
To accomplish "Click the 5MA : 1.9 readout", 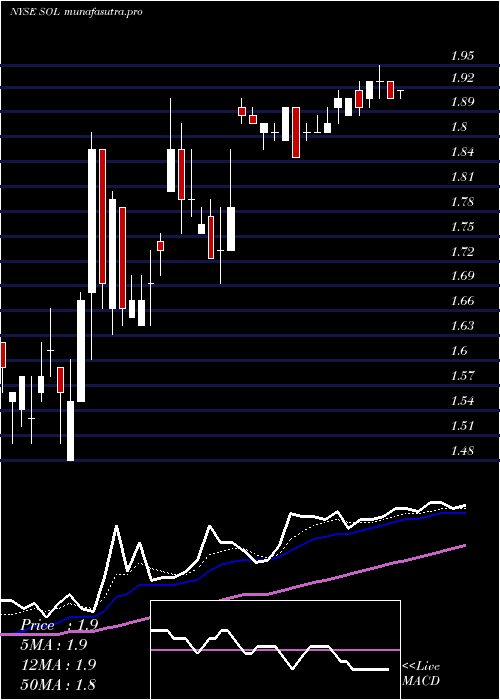I will tap(54, 645).
